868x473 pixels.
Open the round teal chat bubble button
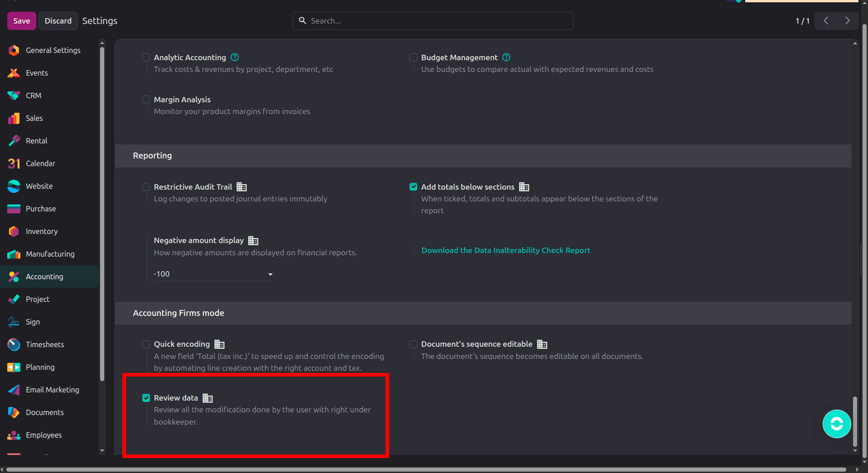pyautogui.click(x=837, y=424)
